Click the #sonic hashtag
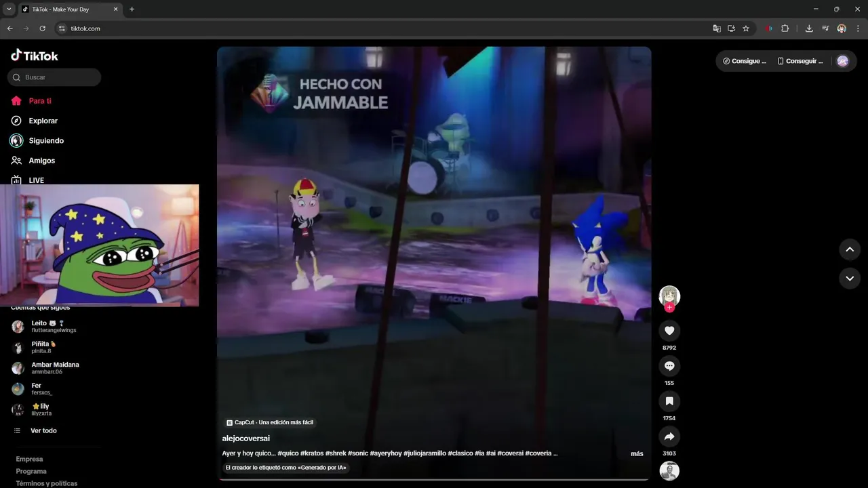This screenshot has width=868, height=488. pos(357,453)
